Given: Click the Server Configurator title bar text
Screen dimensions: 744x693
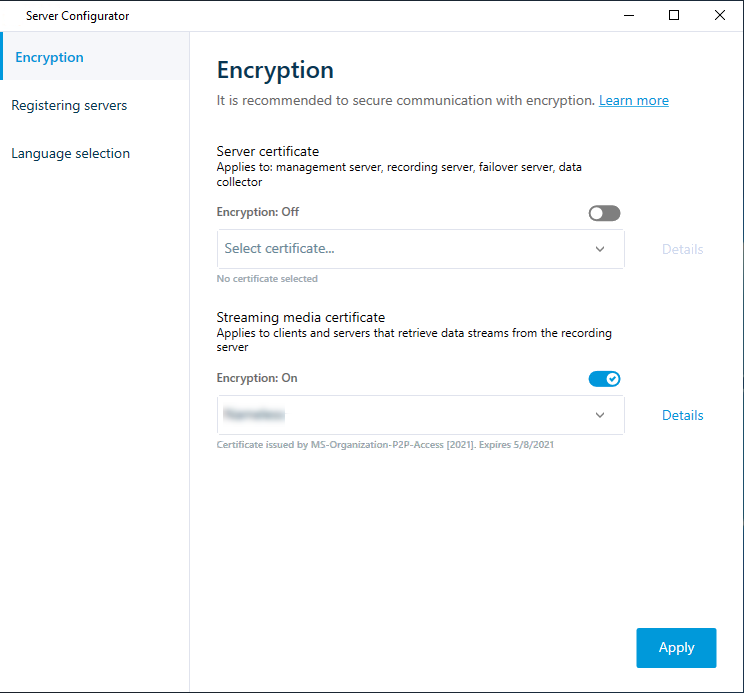Looking at the screenshot, I should tap(77, 16).
